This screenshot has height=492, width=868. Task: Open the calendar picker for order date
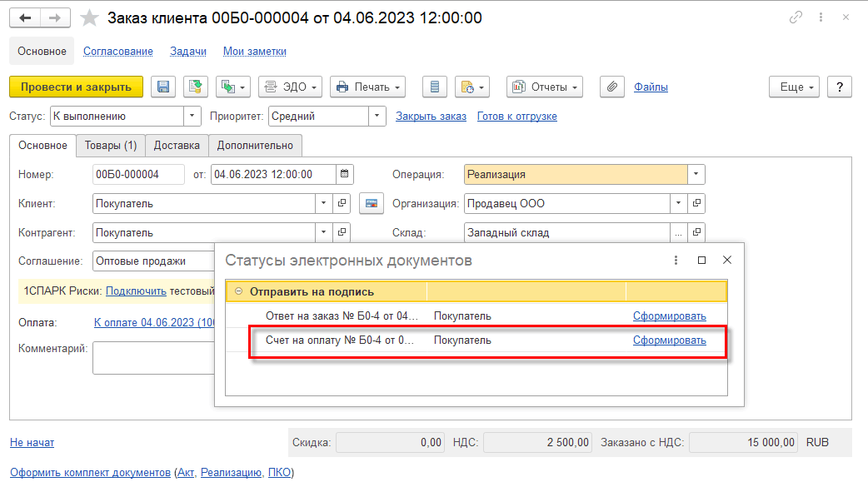(344, 174)
